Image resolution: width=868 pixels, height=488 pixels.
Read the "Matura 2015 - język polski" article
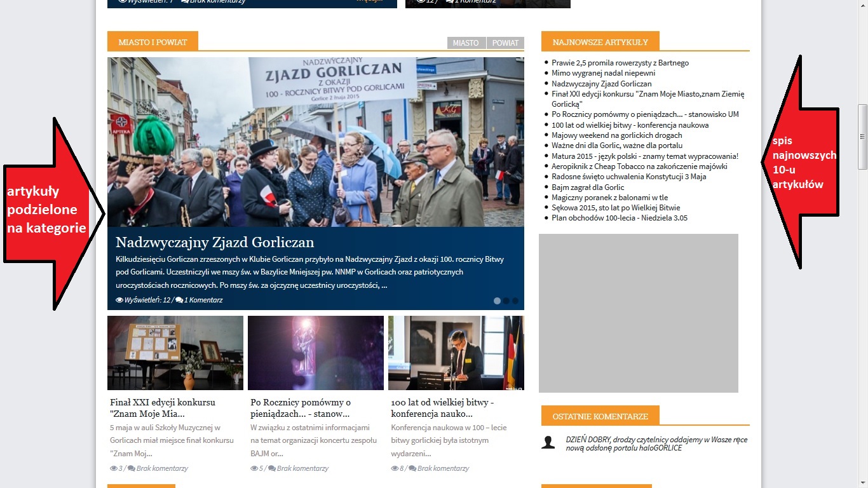coord(644,156)
